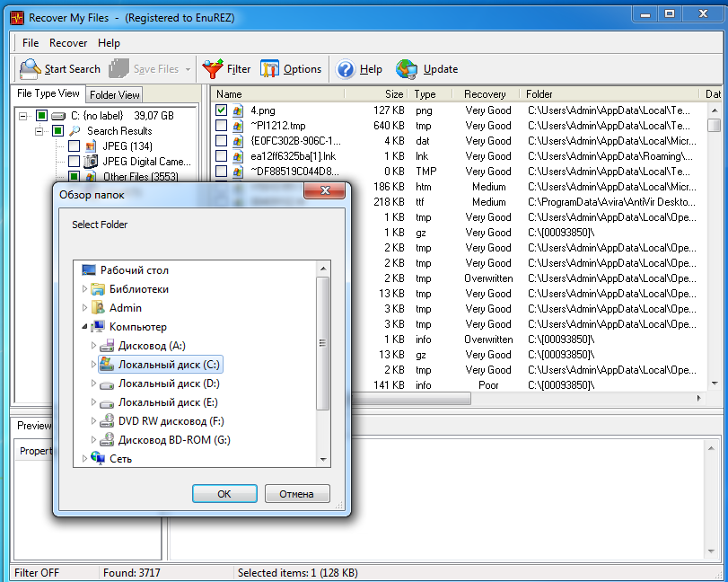The height and width of the screenshot is (582, 728).
Task: Sort file list by Recovery column
Action: pos(485,94)
